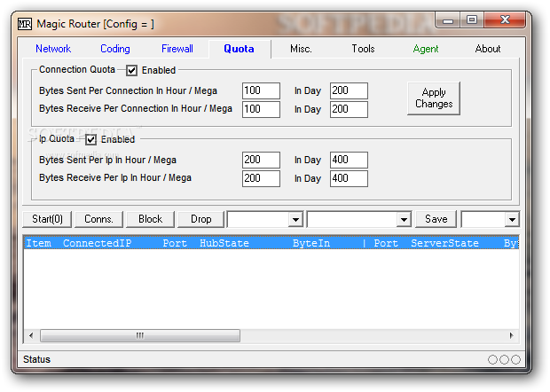Click the list scrollbar left arrow
Image resolution: width=550 pixels, height=392 pixels.
tap(31, 335)
